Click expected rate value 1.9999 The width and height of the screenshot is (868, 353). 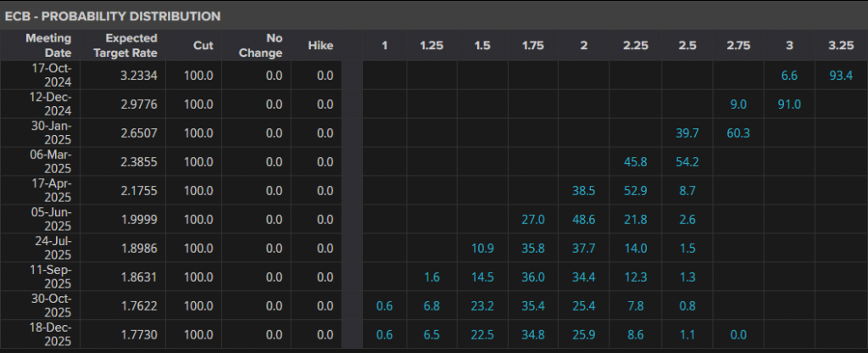[x=139, y=220]
